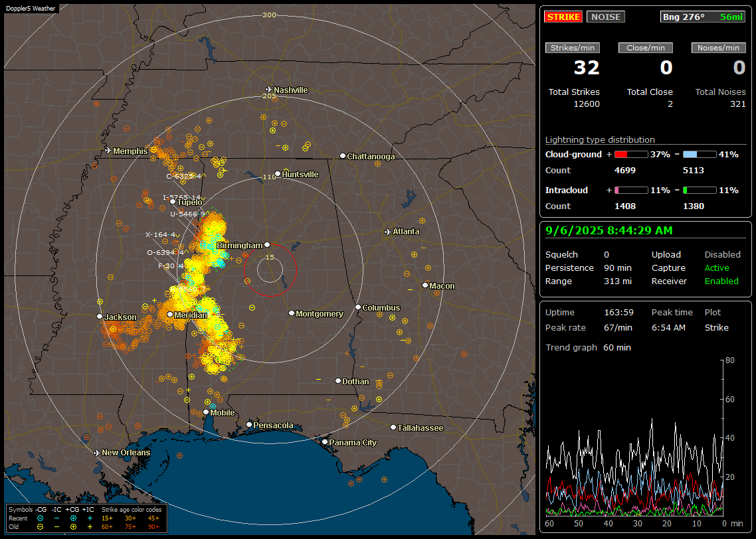Click the STRIKE indicator button
Screen dimensions: 756x539
click(x=563, y=17)
